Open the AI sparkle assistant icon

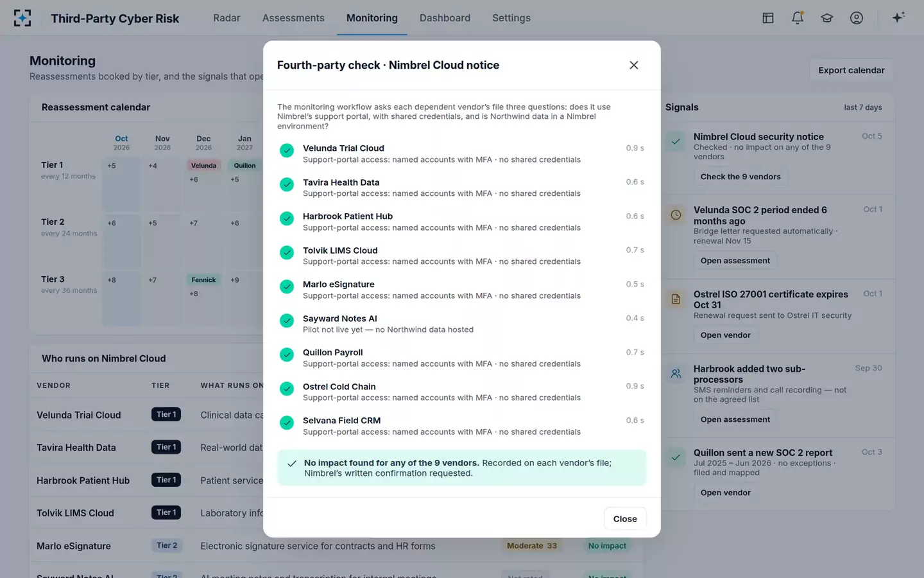898,17
